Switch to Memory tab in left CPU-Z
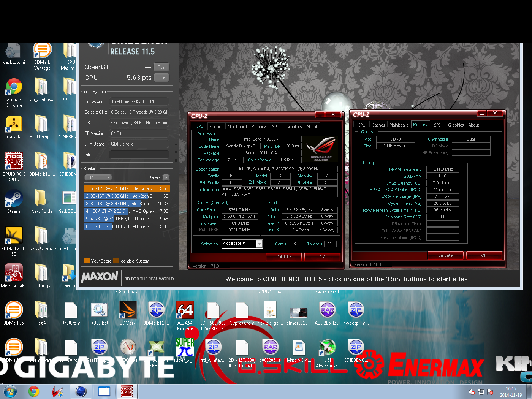The height and width of the screenshot is (399, 532). coord(258,127)
